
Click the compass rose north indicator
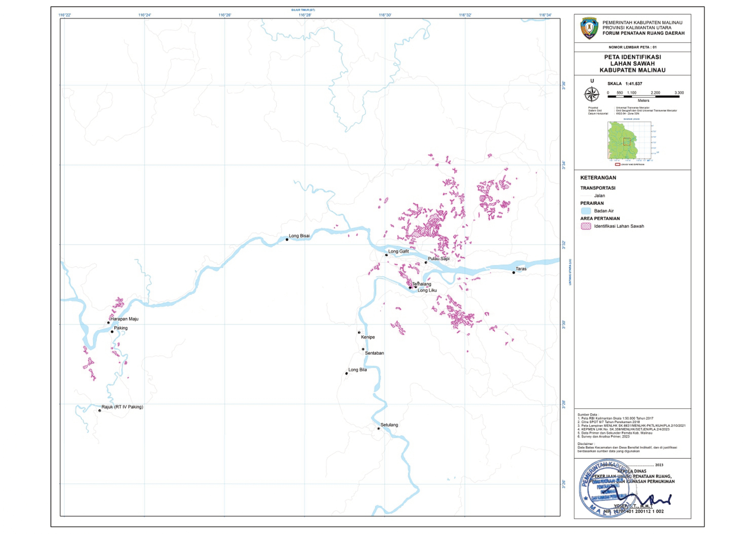(592, 94)
